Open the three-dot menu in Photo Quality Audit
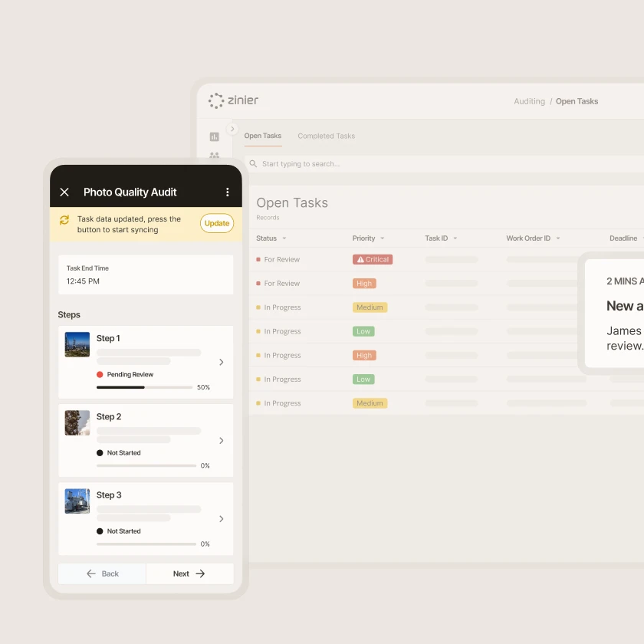This screenshot has height=644, width=644. pos(227,192)
